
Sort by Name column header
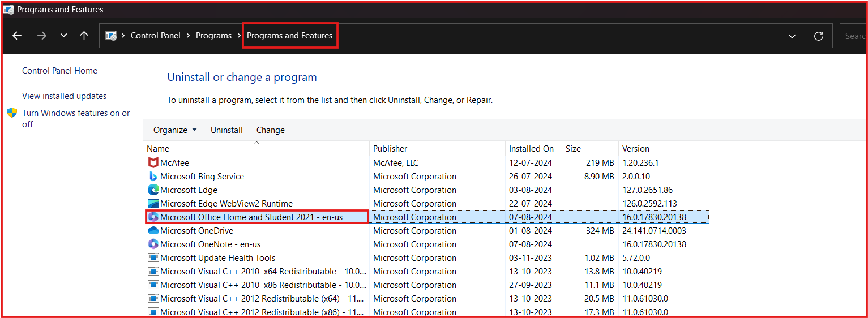pyautogui.click(x=256, y=149)
